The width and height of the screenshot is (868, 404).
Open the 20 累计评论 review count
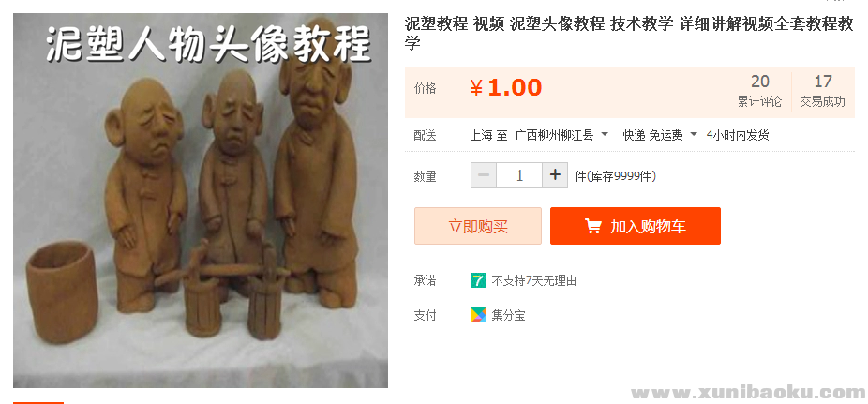point(759,91)
